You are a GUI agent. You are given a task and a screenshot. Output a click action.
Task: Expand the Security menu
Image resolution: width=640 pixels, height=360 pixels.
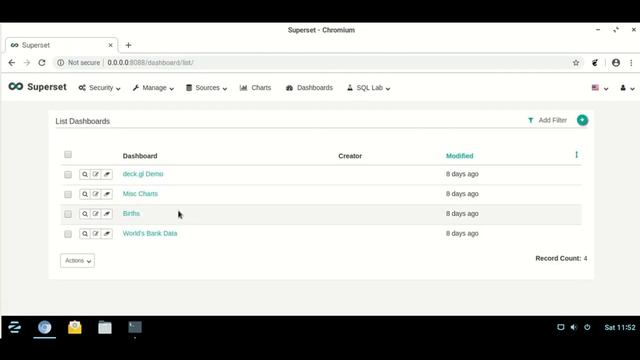(99, 88)
